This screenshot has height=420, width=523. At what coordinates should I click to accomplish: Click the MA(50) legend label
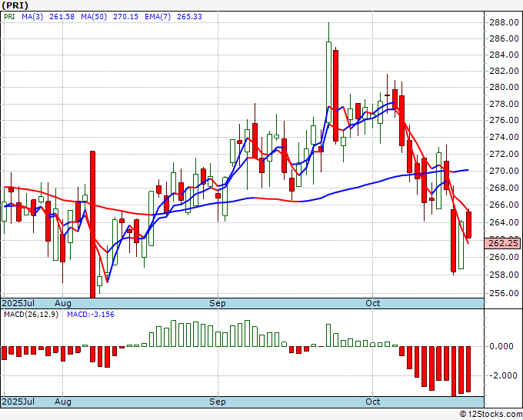click(94, 17)
